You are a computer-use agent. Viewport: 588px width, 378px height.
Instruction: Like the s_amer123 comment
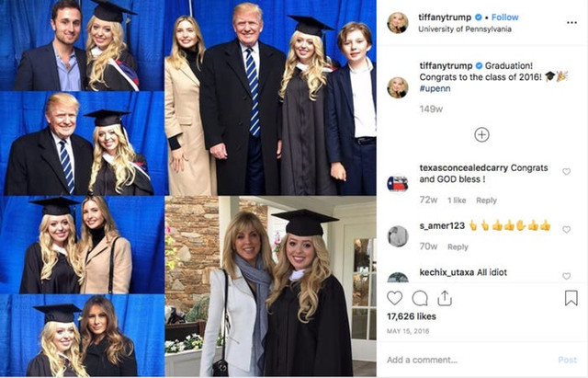click(566, 226)
